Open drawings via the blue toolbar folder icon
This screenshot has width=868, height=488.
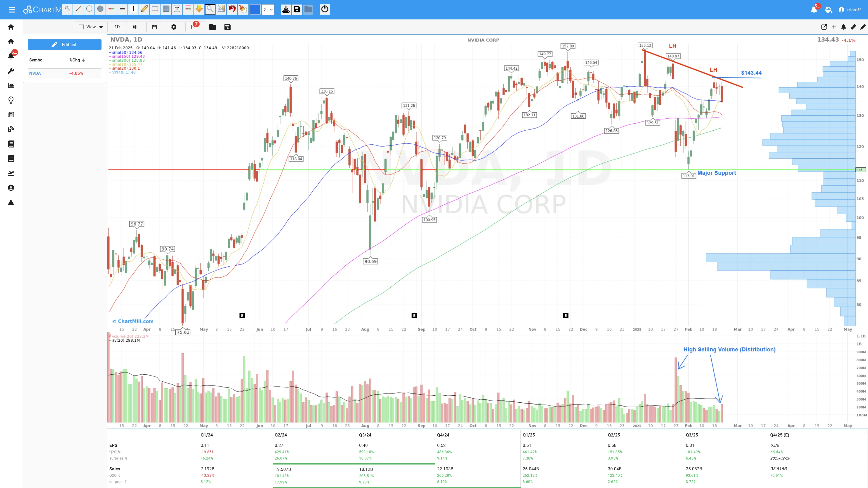tap(308, 9)
